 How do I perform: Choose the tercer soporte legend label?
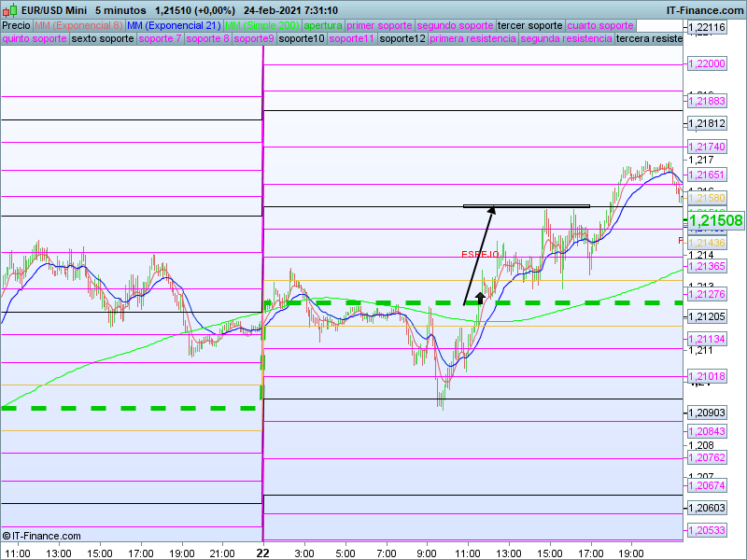click(530, 25)
